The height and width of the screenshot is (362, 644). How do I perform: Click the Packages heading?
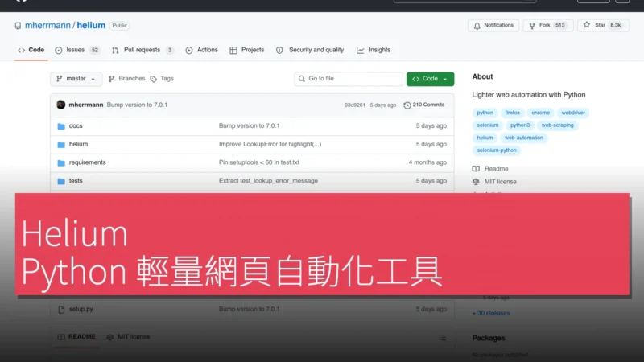point(489,338)
